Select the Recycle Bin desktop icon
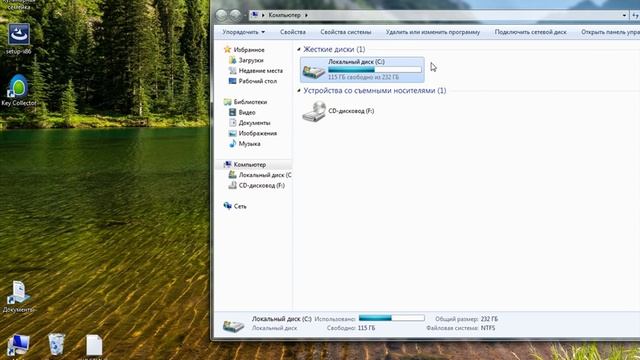 (56, 344)
